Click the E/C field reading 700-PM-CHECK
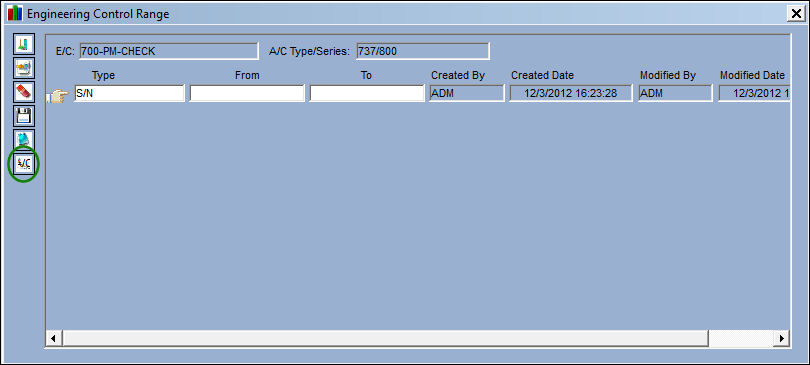This screenshot has width=810, height=365. [168, 51]
